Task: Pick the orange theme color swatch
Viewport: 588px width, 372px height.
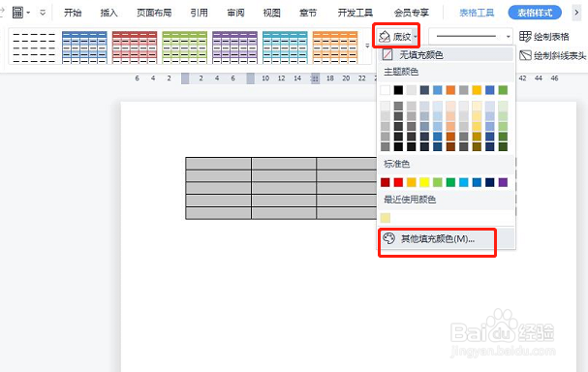Action: [450, 90]
